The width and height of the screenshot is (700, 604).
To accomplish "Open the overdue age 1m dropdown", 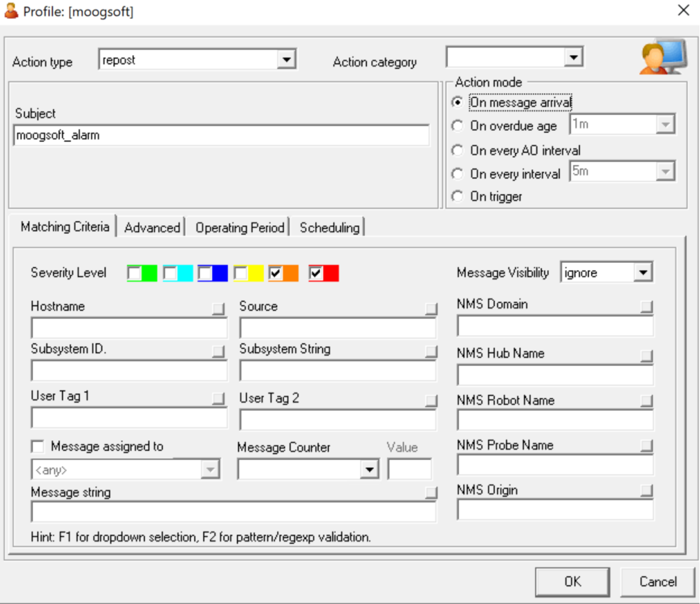I will tap(665, 124).
